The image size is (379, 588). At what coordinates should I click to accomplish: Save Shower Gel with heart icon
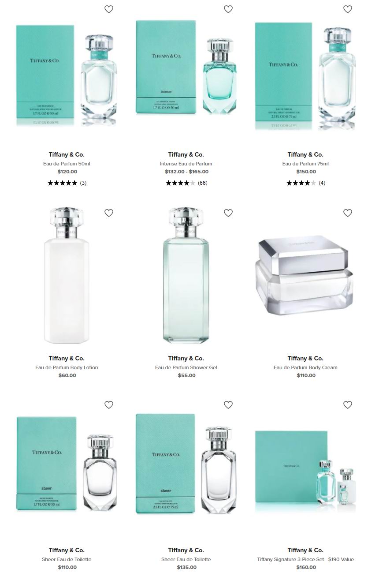(228, 213)
